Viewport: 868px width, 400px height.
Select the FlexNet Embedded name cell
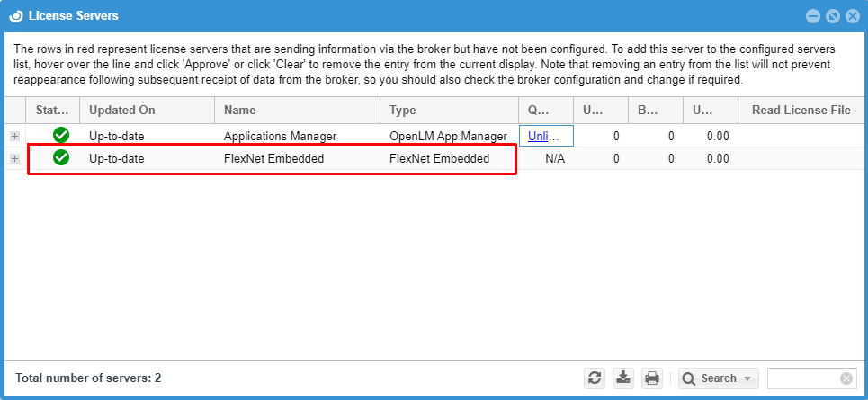coord(273,158)
